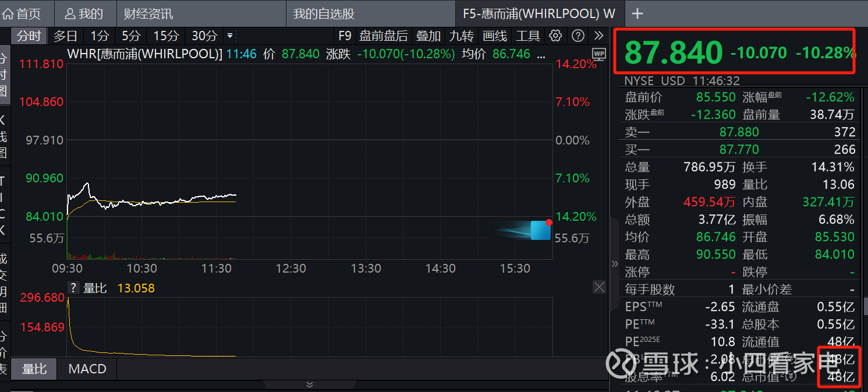Close the 量比 indicator panel
Image resolution: width=868 pixels, height=392 pixels.
coord(599,287)
